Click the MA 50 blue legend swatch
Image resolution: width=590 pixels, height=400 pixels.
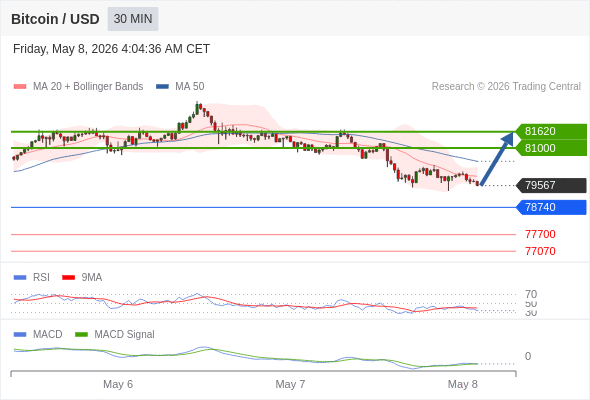click(162, 87)
